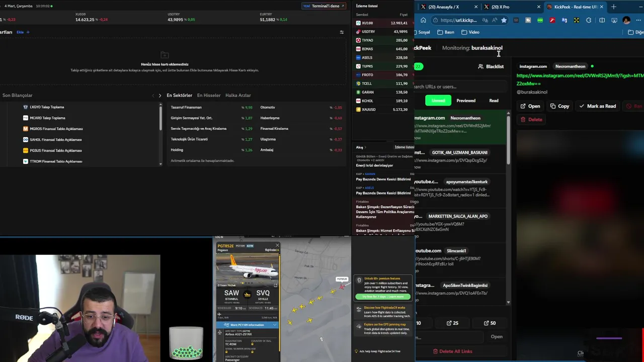Close the X Pro tab
The image size is (644, 362).
coord(538,7)
